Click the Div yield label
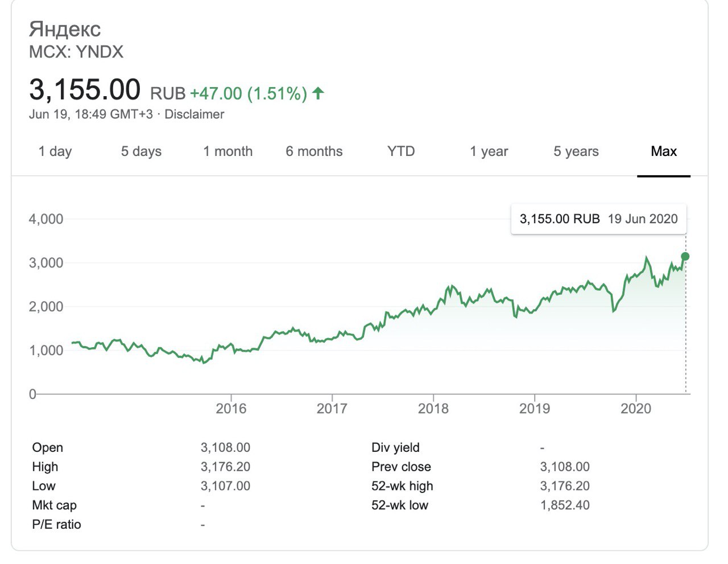Viewport: 728px width, 564px height. tap(395, 448)
